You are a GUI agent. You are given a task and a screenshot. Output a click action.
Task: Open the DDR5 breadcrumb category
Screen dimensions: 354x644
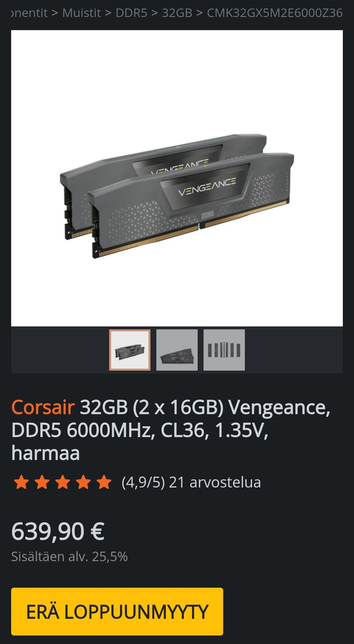point(131,13)
